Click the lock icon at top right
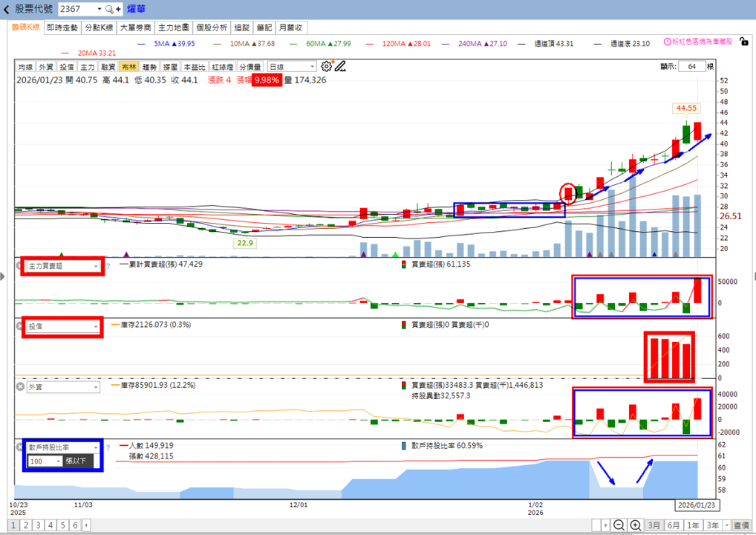The image size is (756, 535). [744, 42]
